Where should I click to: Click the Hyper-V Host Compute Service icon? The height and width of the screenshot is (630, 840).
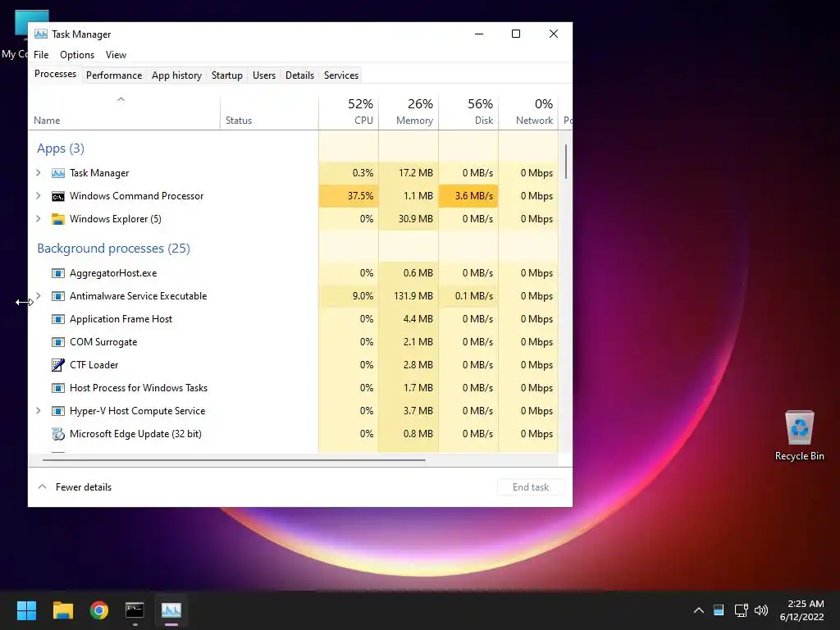point(58,411)
